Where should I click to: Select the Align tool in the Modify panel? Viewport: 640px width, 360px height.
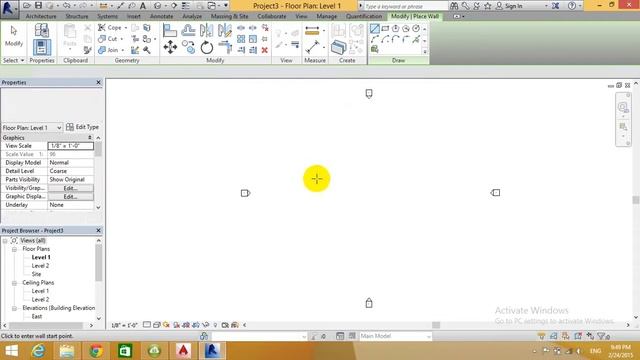(x=170, y=31)
